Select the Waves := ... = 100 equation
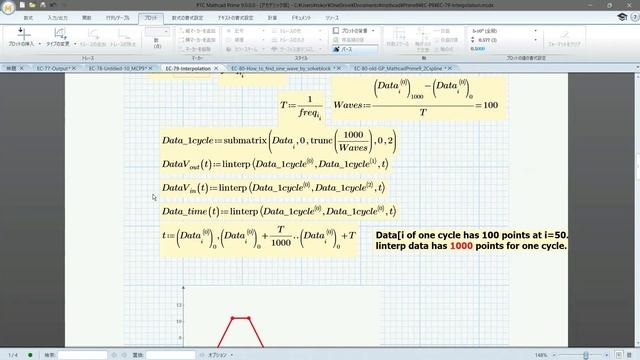Viewport: 640px width, 360px height. tap(419, 98)
